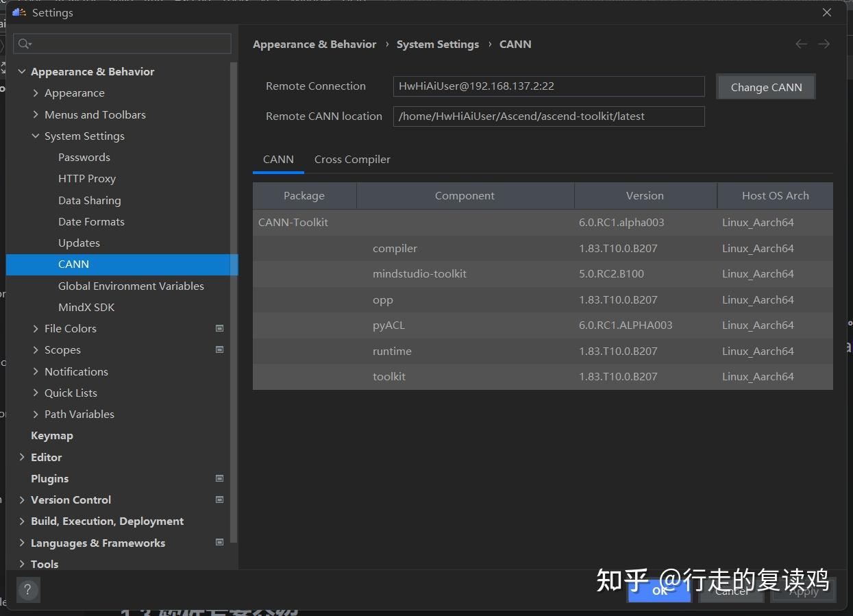Click the project-level icon beside Version Control
This screenshot has height=616, width=853.
pos(219,500)
